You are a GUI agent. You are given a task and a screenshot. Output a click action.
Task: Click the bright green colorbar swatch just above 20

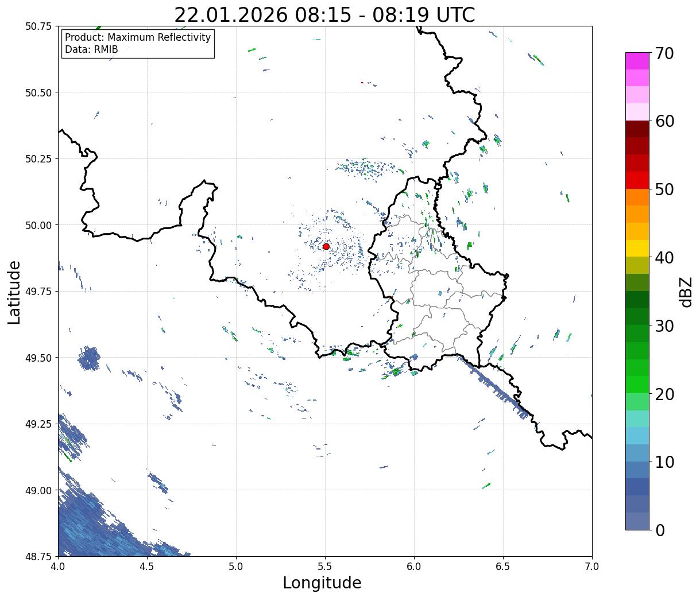point(637,385)
